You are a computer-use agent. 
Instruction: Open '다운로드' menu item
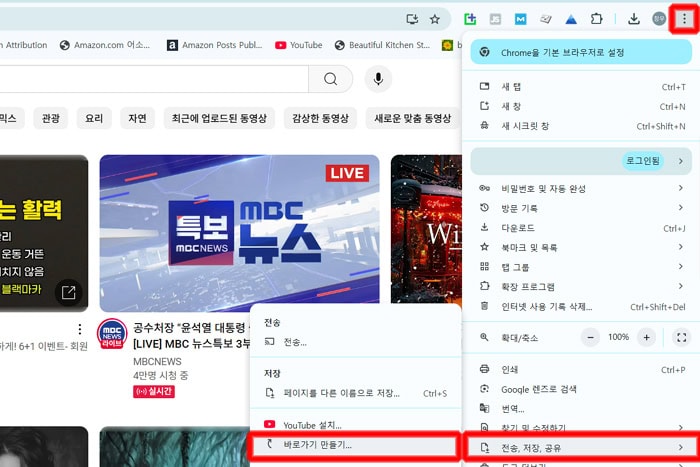coord(581,228)
